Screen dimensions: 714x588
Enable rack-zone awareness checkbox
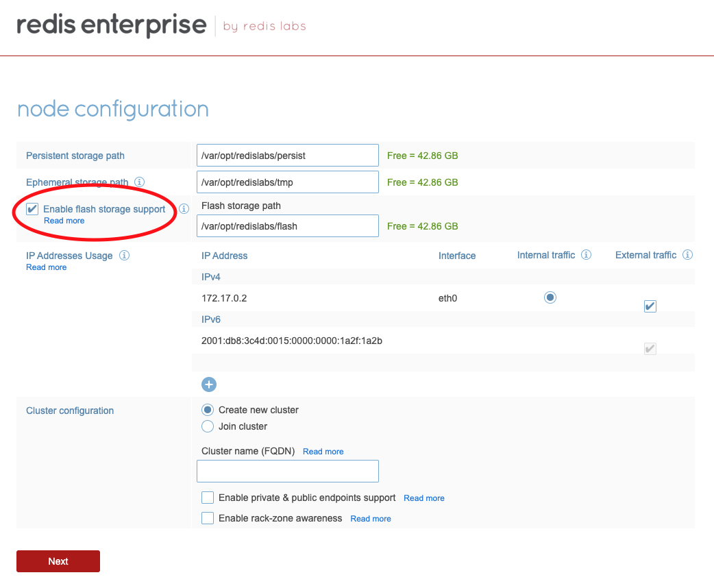(208, 518)
